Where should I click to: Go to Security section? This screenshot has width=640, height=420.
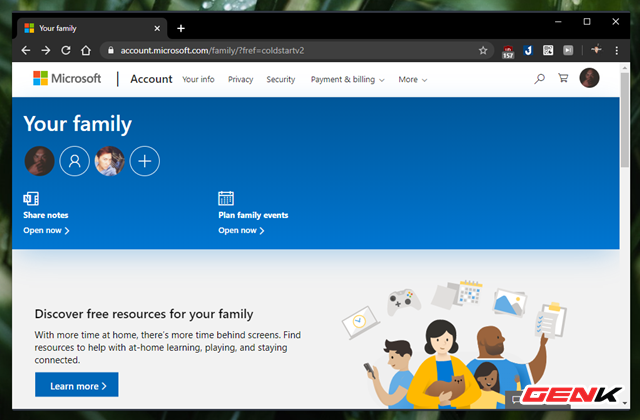281,79
